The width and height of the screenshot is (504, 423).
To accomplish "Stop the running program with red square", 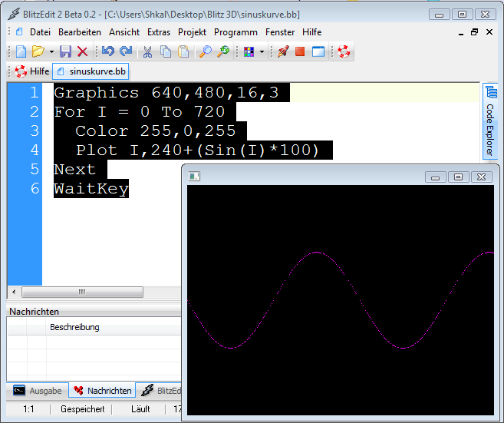I will [300, 51].
